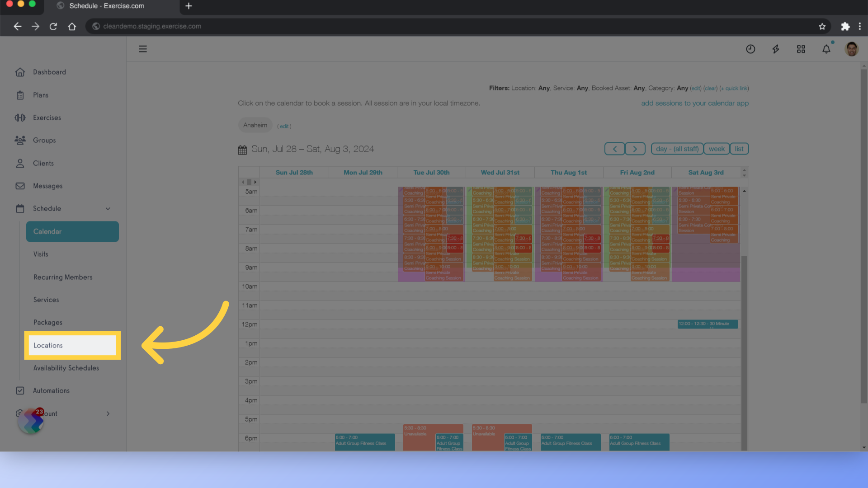Click the floating help widget badge
The height and width of the screenshot is (488, 868).
[31, 421]
